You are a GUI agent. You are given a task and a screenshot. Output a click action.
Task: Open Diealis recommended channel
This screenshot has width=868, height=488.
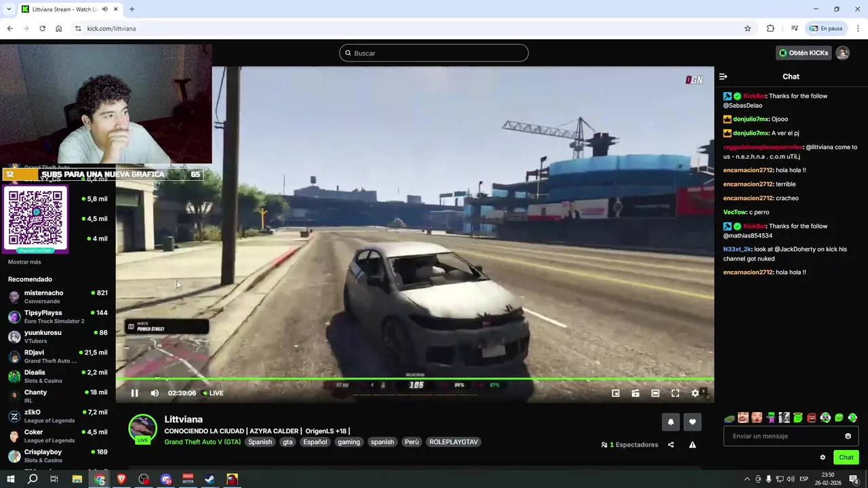point(58,376)
